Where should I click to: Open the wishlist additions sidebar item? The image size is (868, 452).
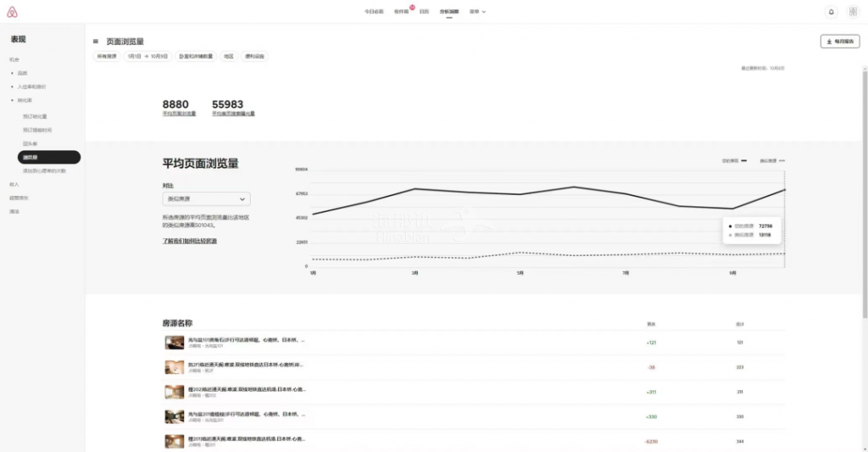44,170
